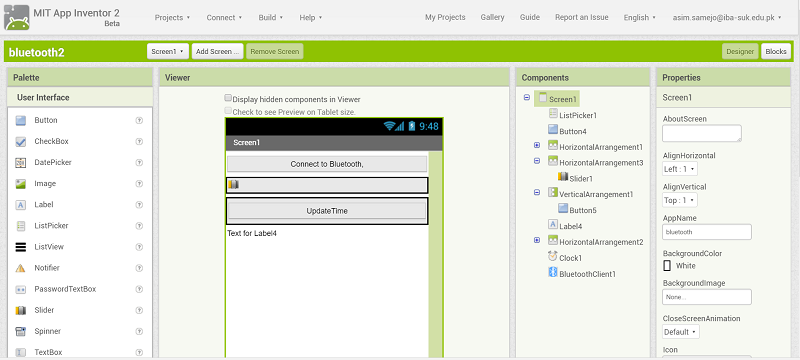Open the Connect menu
The image size is (800, 360).
(224, 17)
